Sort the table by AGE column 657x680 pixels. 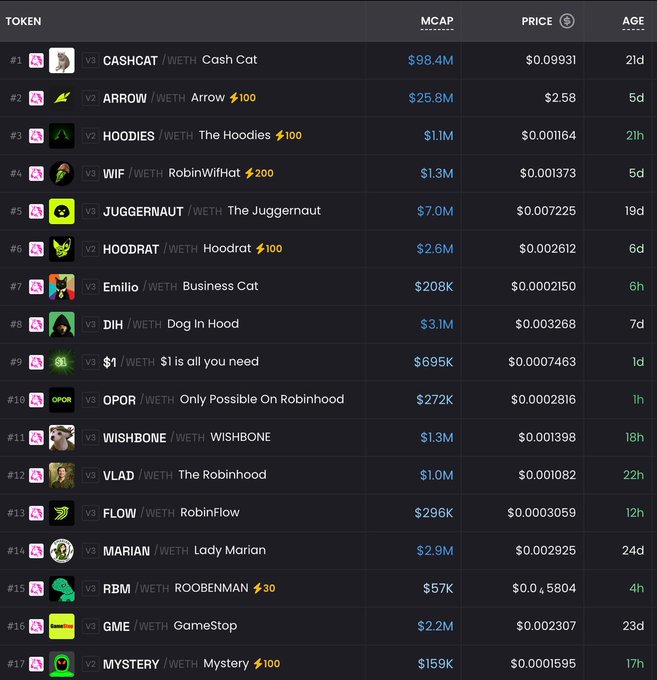(633, 21)
